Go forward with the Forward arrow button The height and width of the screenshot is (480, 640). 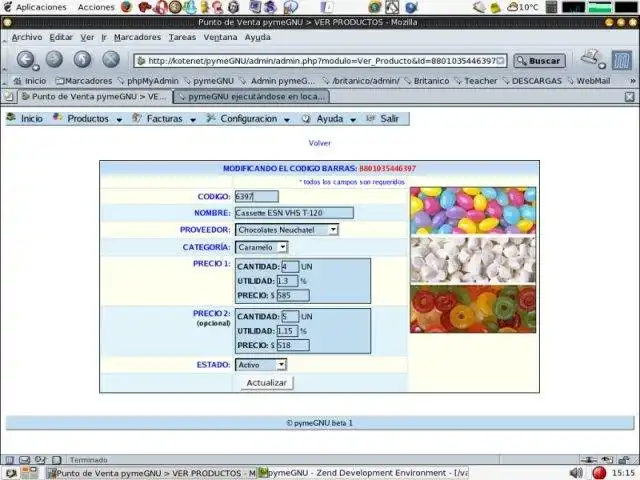click(x=54, y=60)
